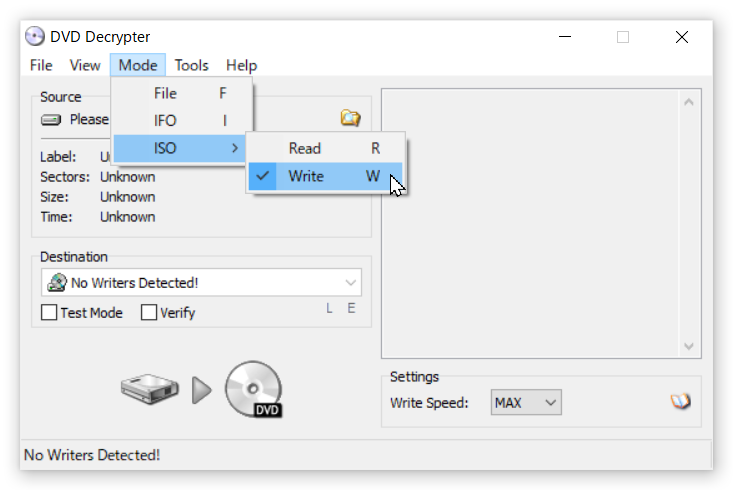733x490 pixels.
Task: Start writing with the play arrow
Action: click(202, 390)
